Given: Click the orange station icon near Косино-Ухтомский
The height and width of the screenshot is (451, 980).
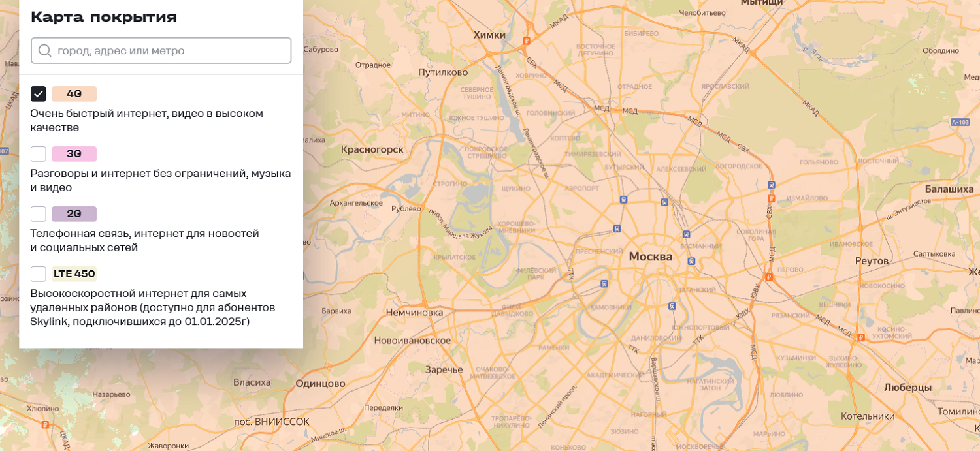Looking at the screenshot, I should click(x=860, y=337).
